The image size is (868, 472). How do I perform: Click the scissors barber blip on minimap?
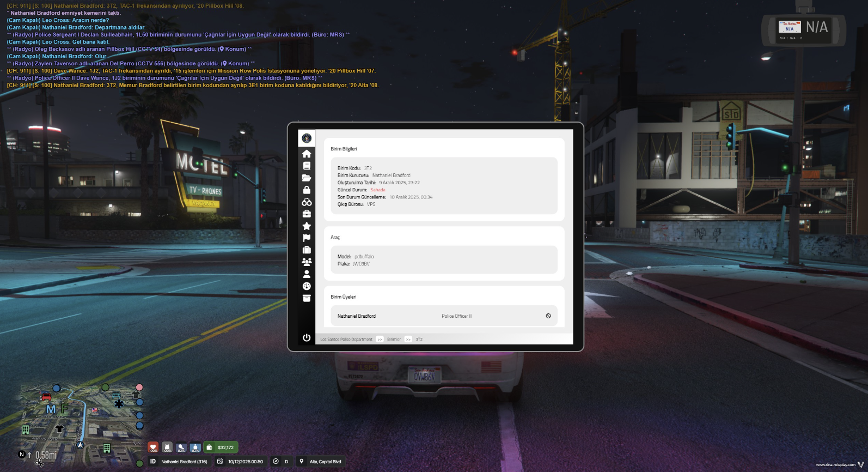[x=39, y=463]
